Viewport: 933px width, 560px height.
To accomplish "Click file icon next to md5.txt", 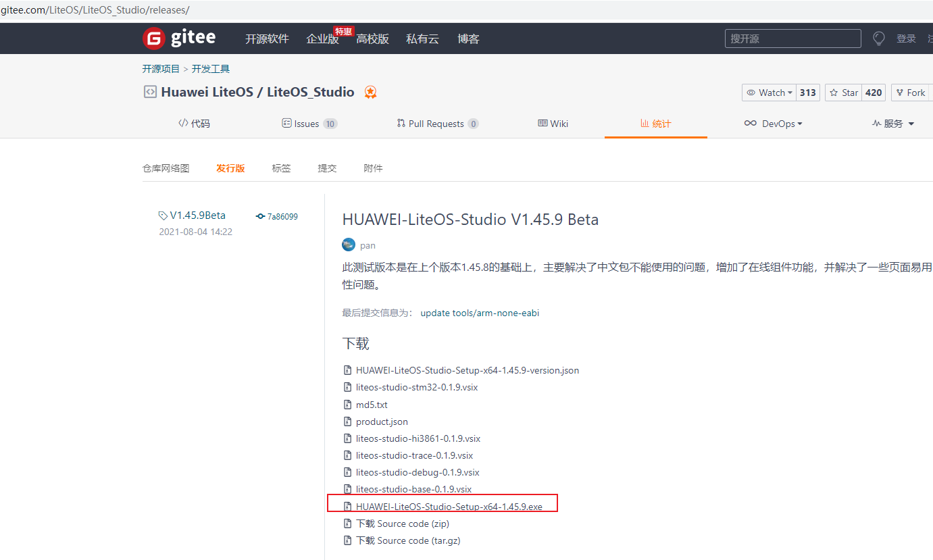I will pos(348,405).
